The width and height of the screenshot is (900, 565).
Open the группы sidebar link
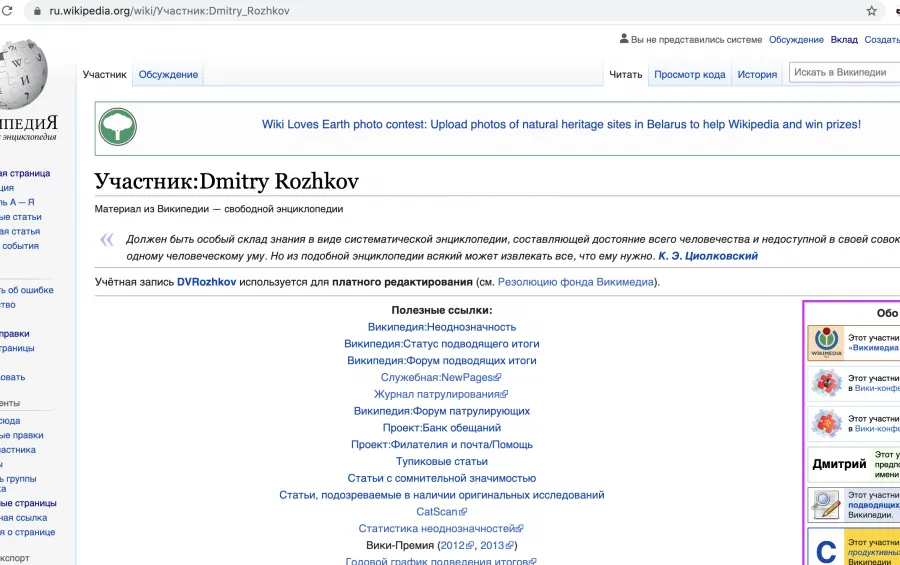point(18,479)
